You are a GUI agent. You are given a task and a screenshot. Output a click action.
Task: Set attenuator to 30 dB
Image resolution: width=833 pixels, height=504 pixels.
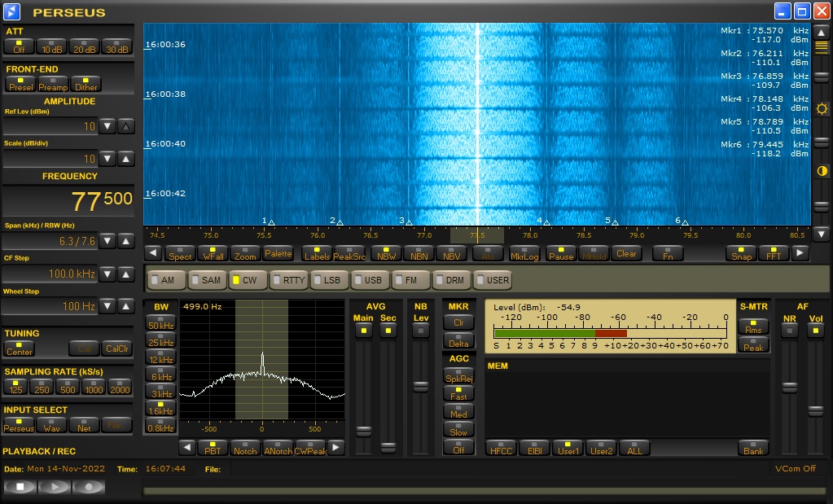click(117, 46)
